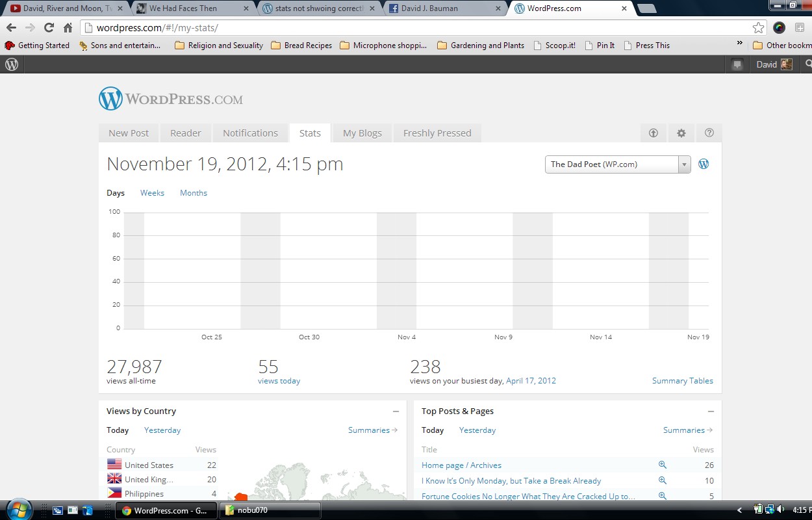Open the New Post tab
The width and height of the screenshot is (812, 520).
click(x=129, y=133)
